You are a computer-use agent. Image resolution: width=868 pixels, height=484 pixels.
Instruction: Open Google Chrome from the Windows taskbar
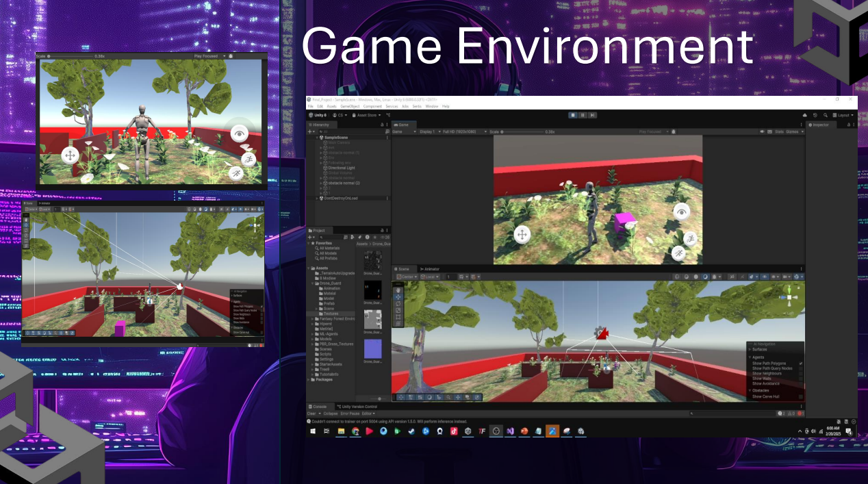click(355, 431)
